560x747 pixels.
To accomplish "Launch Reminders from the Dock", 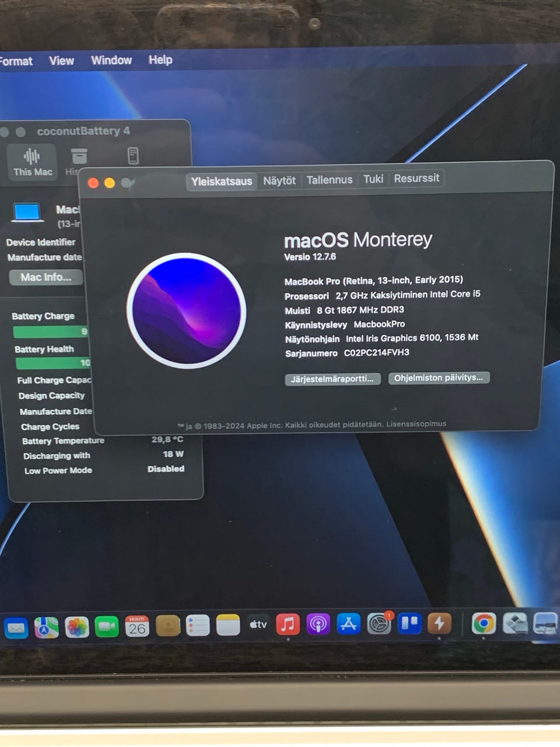I will 198,626.
